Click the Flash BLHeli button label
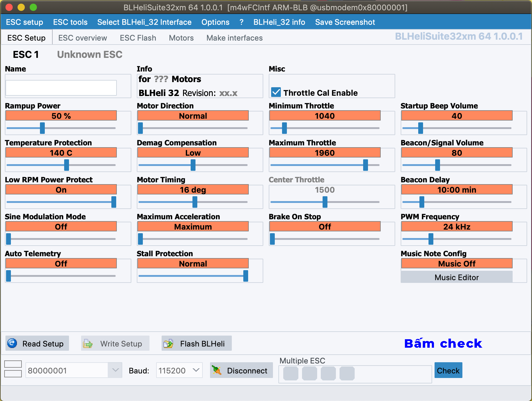The width and height of the screenshot is (532, 401). 202,343
